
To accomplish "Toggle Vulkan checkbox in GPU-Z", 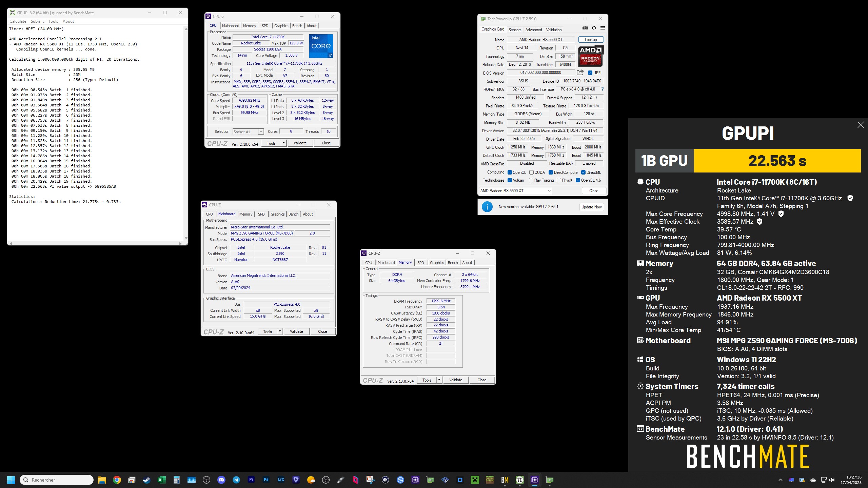I will (510, 180).
